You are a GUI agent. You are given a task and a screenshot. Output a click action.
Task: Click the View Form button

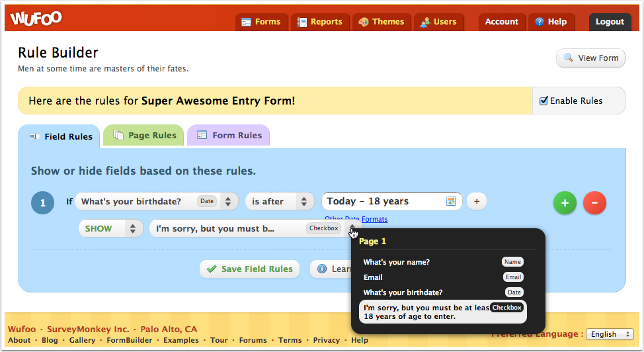pyautogui.click(x=590, y=58)
